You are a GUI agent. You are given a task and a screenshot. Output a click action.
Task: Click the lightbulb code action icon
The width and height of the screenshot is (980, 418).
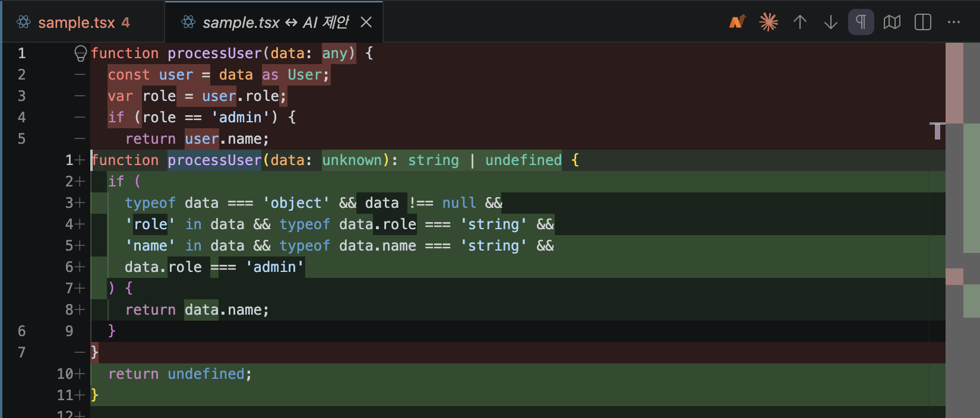pyautogui.click(x=80, y=53)
